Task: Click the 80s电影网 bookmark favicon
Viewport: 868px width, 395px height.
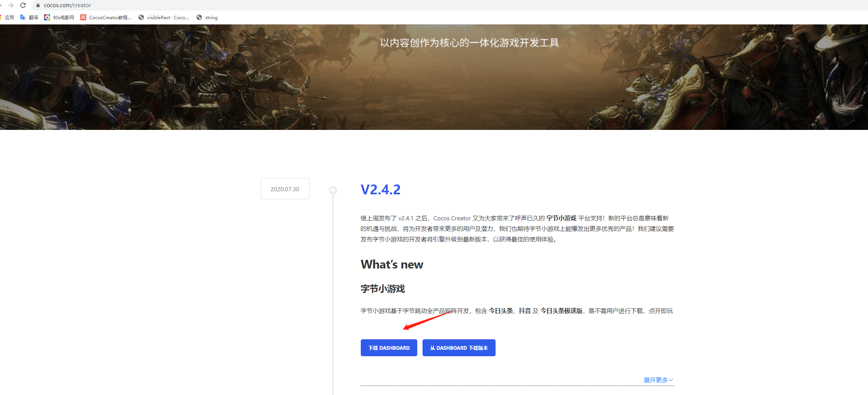Action: (47, 17)
